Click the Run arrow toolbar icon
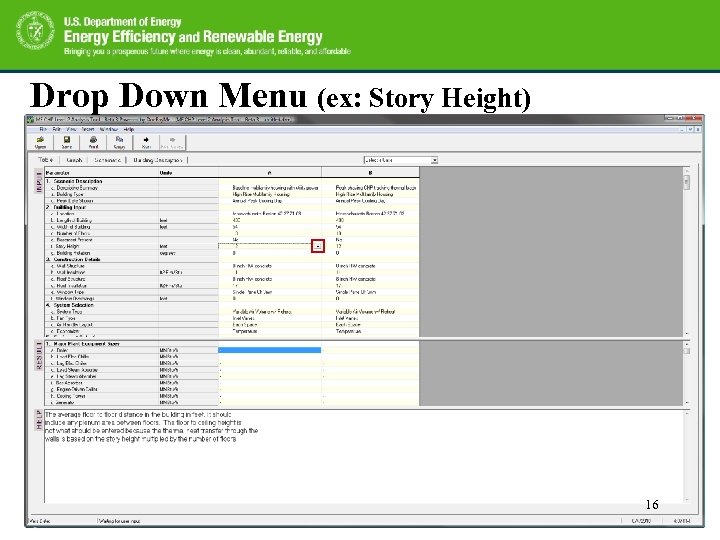Screen dimensions: 720x540 tap(146, 142)
